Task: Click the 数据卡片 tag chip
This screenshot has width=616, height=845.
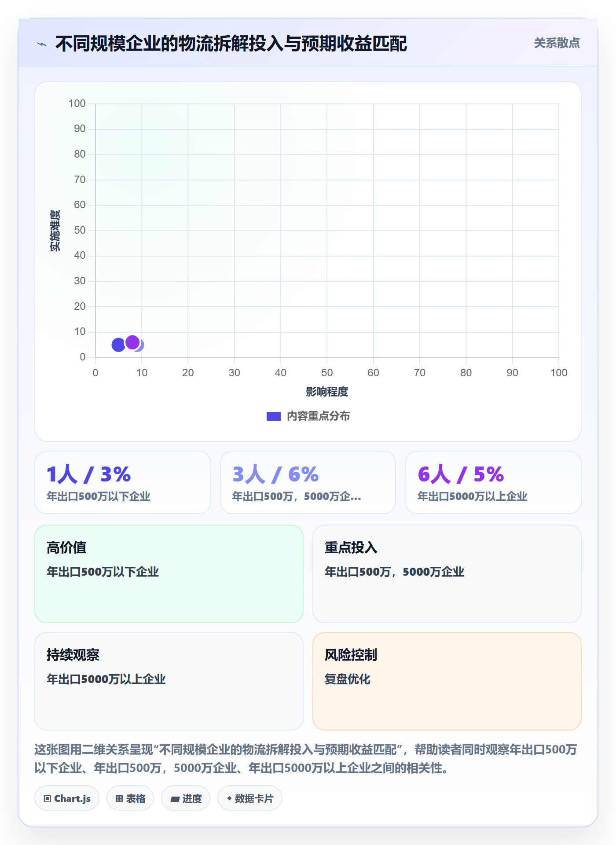Action: pos(250,798)
